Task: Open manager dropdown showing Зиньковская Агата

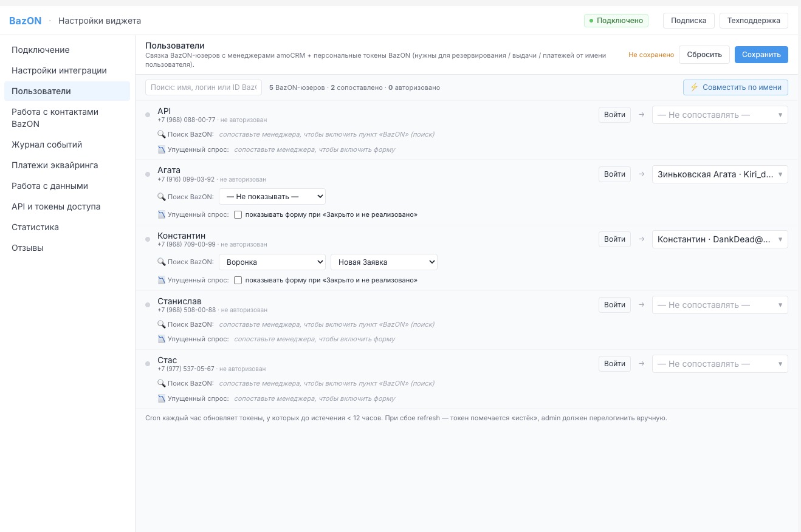Action: coord(720,174)
